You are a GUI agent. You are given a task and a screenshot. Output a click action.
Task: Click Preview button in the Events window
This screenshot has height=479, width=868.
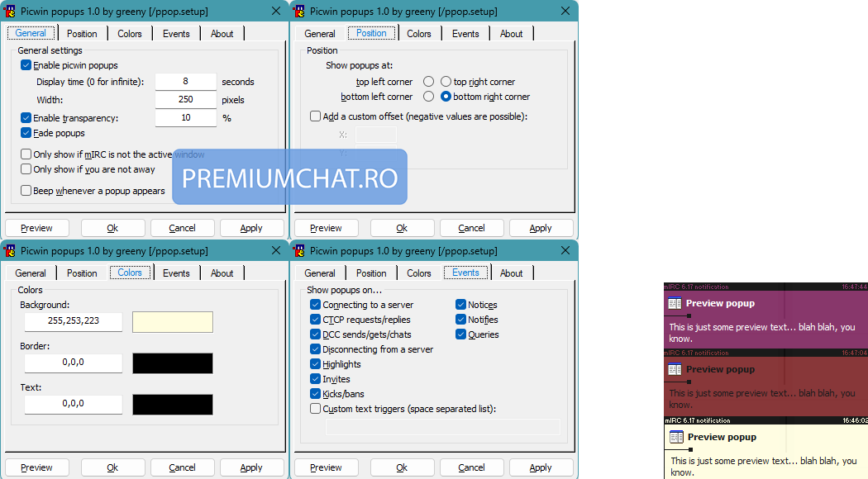pos(326,467)
